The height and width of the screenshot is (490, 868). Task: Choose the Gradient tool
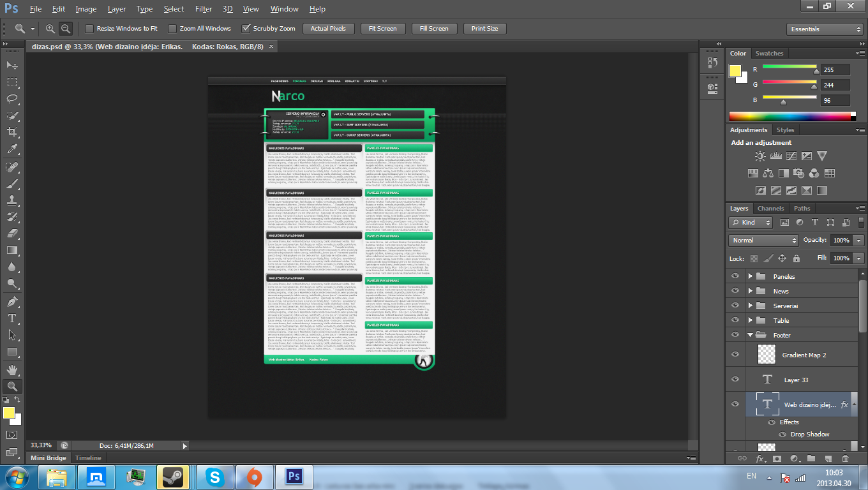pos(12,250)
